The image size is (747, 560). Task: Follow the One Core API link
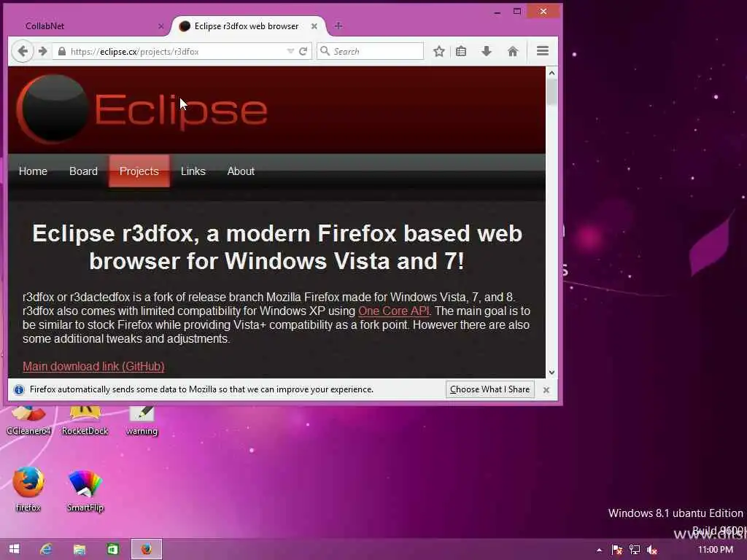click(393, 311)
